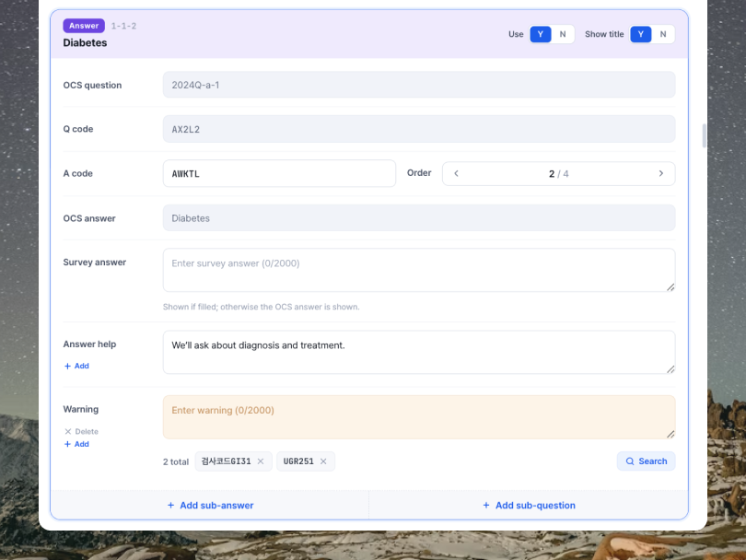Click the page scrollbar thumb

(705, 136)
